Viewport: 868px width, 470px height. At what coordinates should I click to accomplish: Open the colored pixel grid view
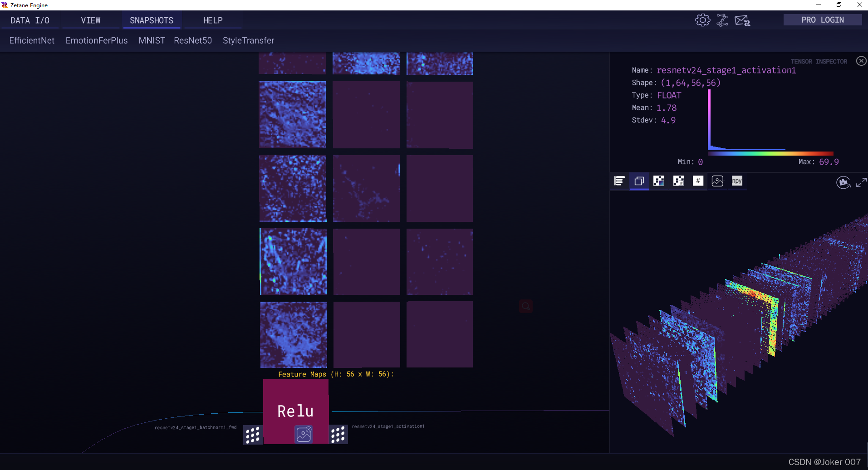click(x=659, y=181)
